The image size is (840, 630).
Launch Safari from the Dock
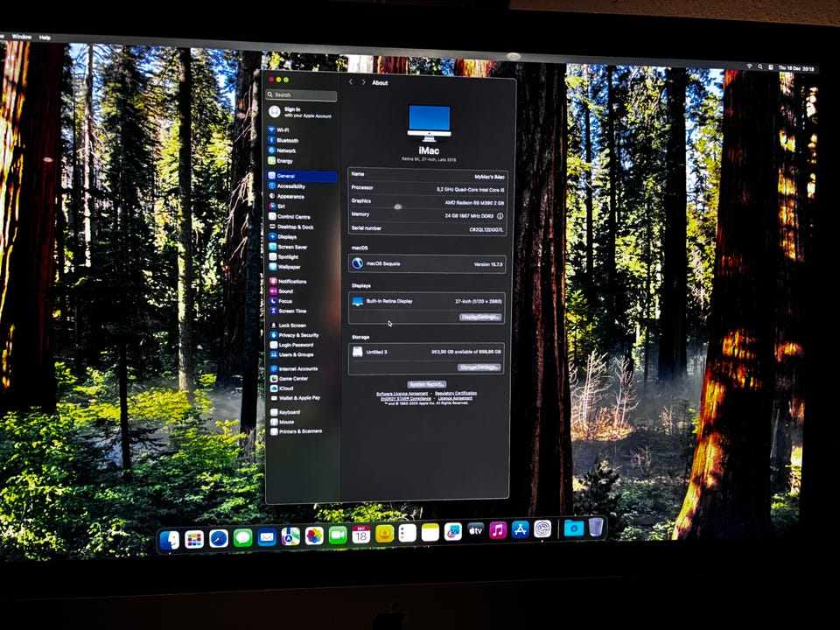click(219, 538)
